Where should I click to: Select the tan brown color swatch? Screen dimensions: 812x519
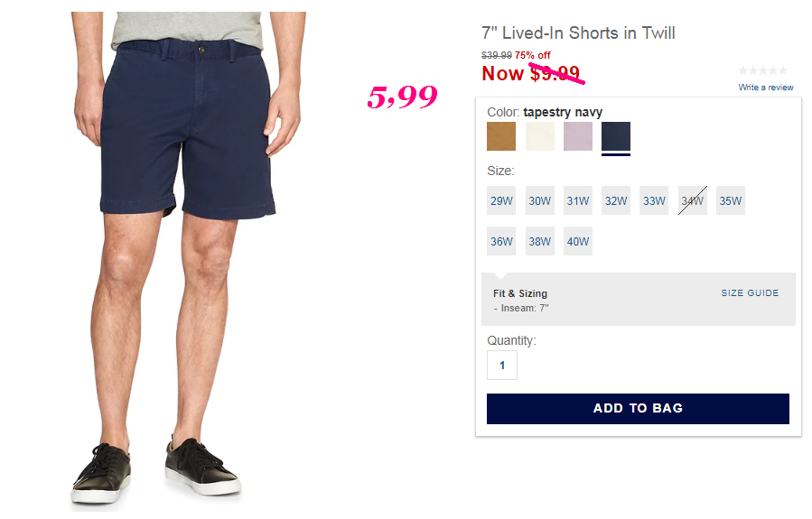tap(500, 136)
